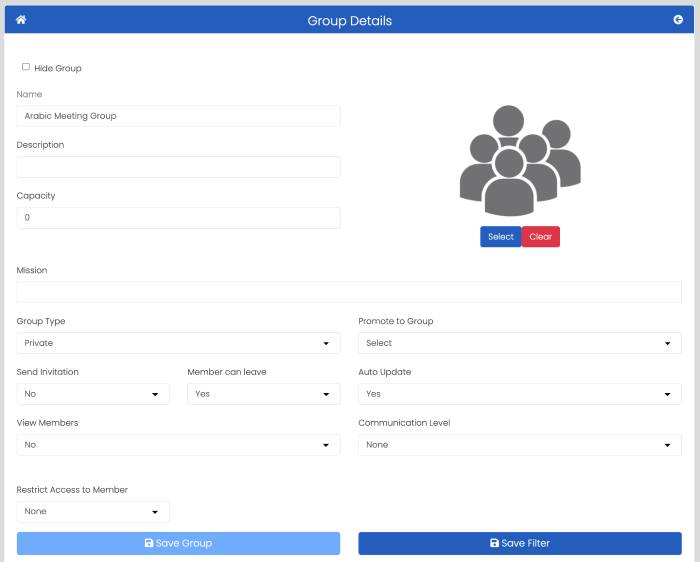The image size is (700, 562).
Task: Select a group image with Select button
Action: tap(500, 237)
